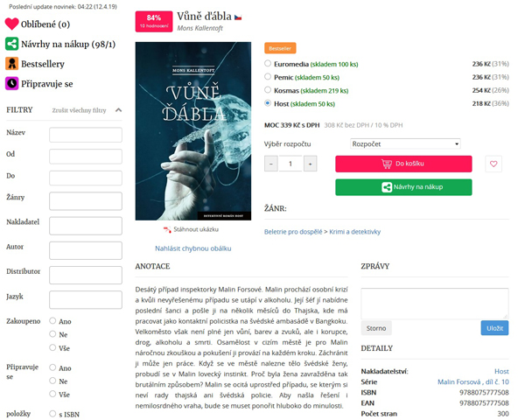This screenshot has height=420, width=525.
Task: Click the green Návrhy na nákup button
Action: pyautogui.click(x=403, y=187)
